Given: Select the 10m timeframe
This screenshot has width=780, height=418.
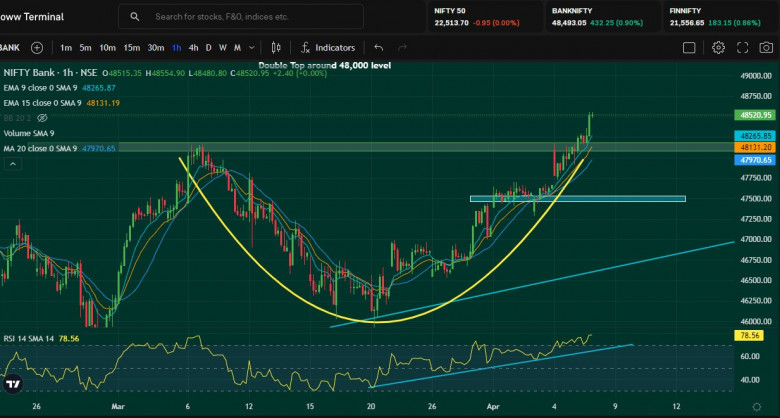Looking at the screenshot, I should [107, 48].
